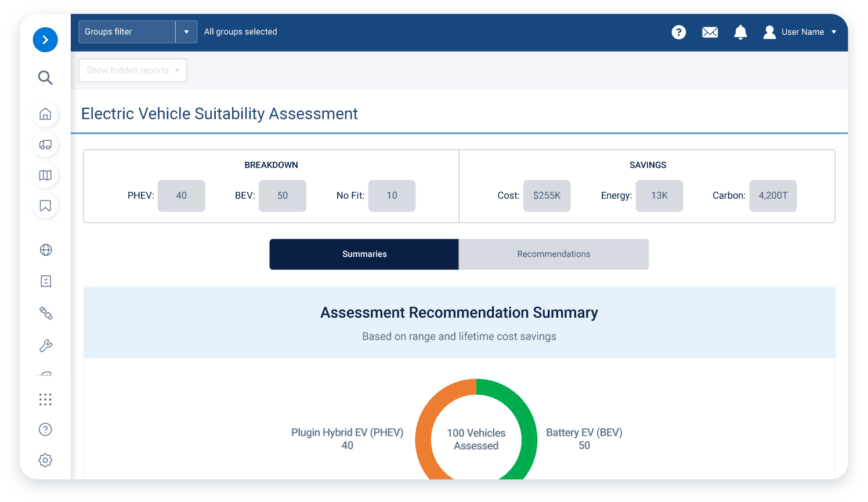Select the globe icon in the sidebar
The image size is (868, 502).
pos(45,250)
